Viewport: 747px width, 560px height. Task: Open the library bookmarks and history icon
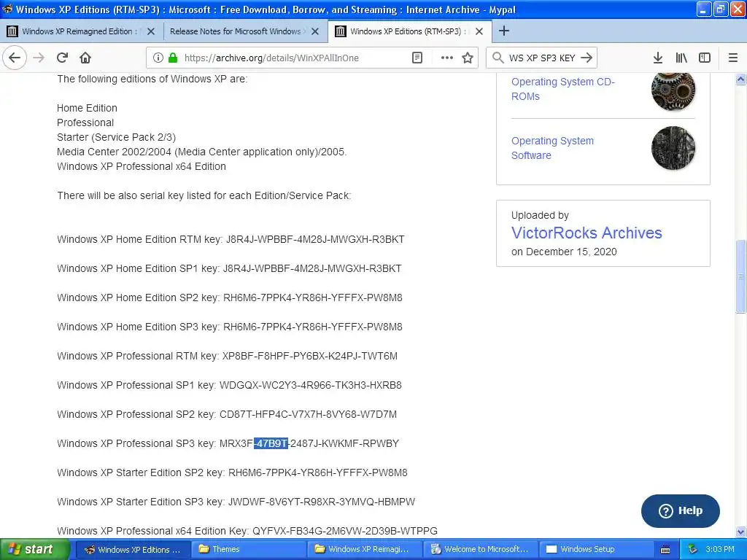point(681,58)
